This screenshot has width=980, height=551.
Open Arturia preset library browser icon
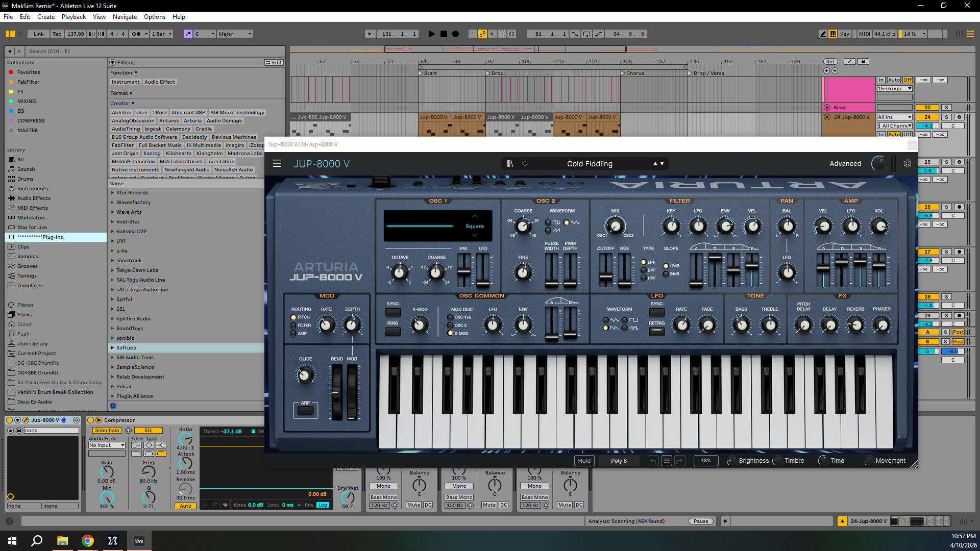[x=509, y=164]
